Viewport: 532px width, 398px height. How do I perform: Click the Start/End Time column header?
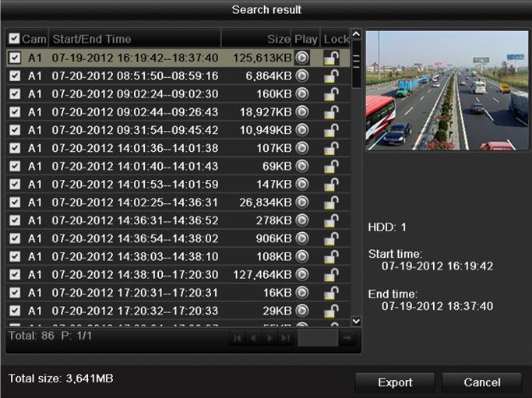click(135, 38)
